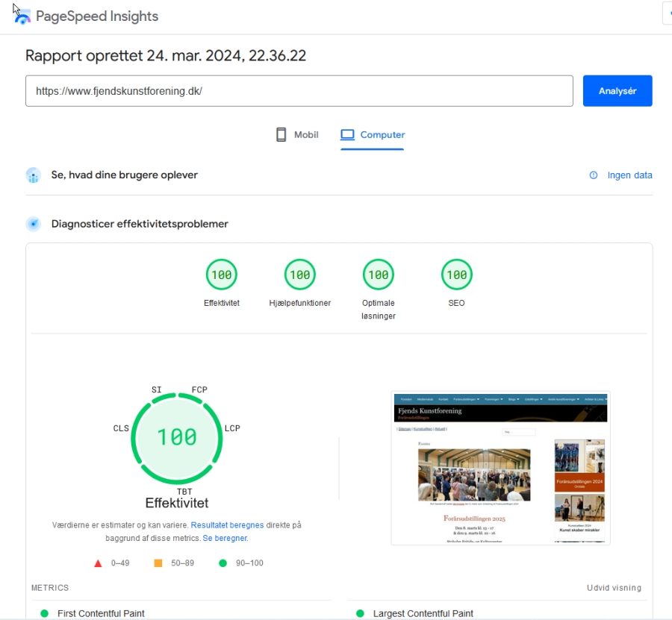The height and width of the screenshot is (620, 672).
Task: Jump to Optimale løsninger score gauge
Action: point(379,275)
